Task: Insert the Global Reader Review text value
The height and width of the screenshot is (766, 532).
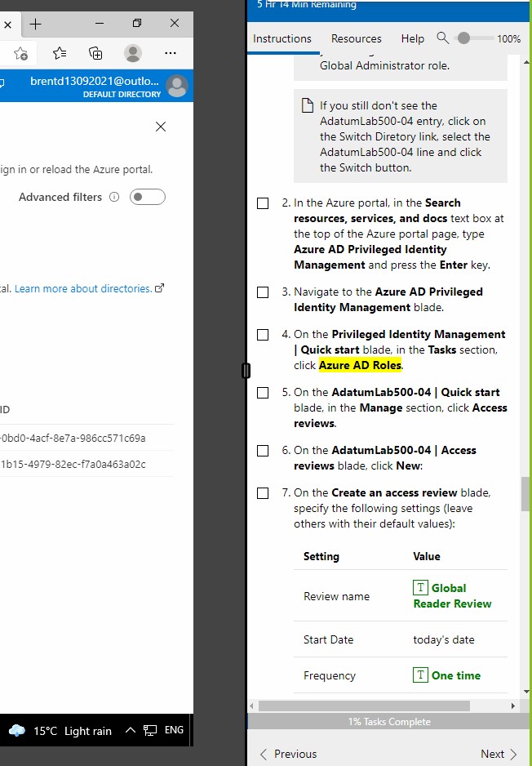Action: click(x=452, y=595)
